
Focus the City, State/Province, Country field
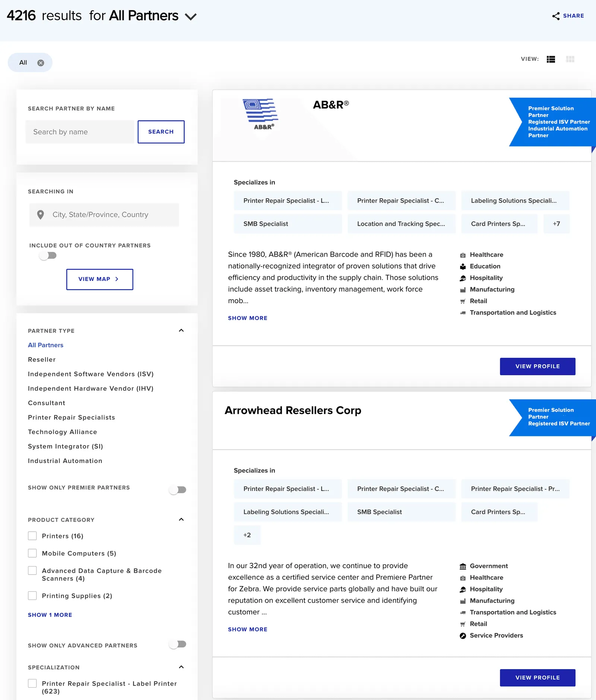tap(104, 215)
